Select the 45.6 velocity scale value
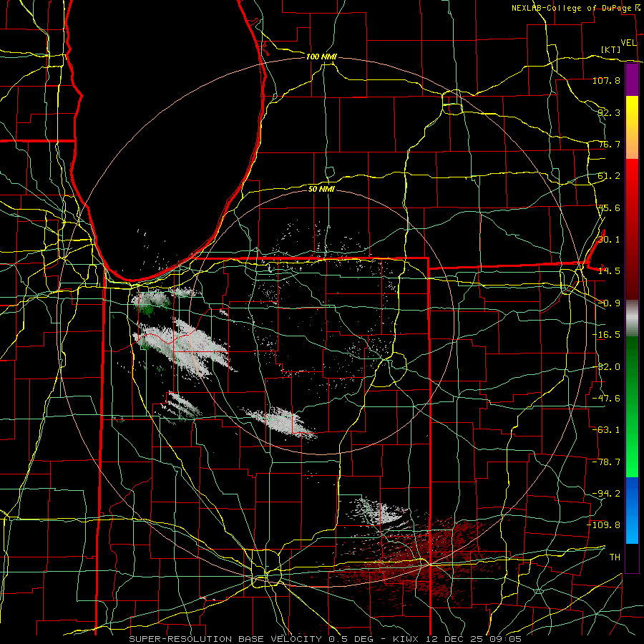Viewport: 644px width, 644px height. coord(609,208)
